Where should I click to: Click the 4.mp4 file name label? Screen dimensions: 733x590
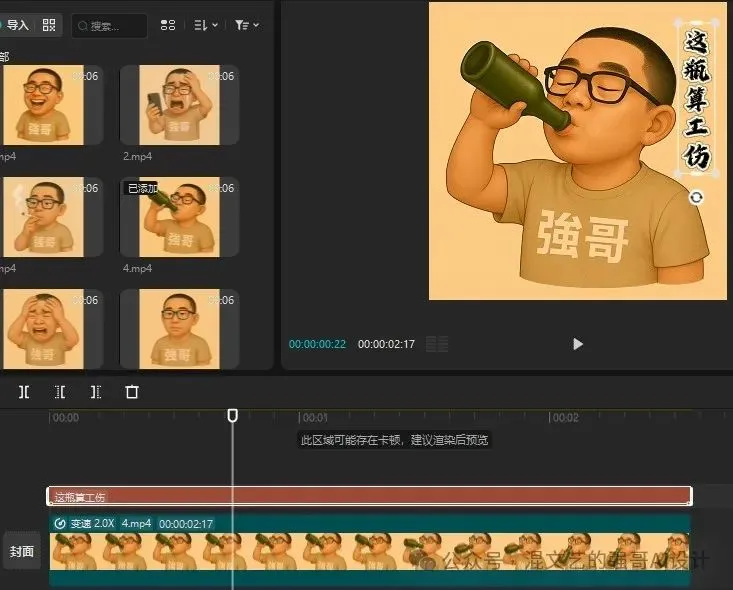(137, 268)
